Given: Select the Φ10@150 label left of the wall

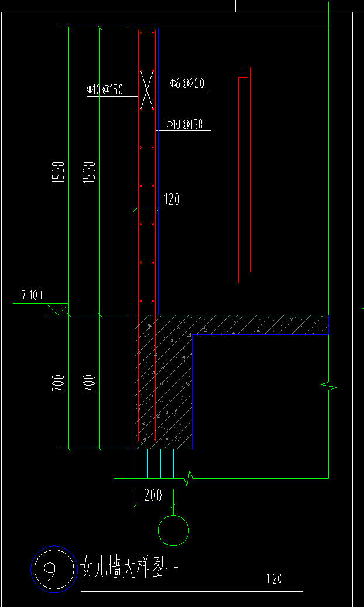Looking at the screenshot, I should click(x=104, y=90).
